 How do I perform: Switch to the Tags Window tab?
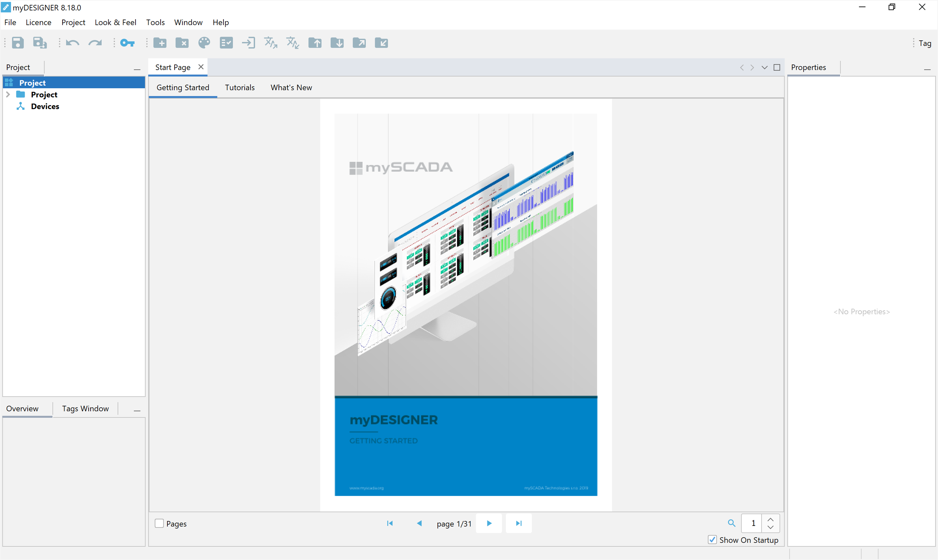tap(86, 409)
